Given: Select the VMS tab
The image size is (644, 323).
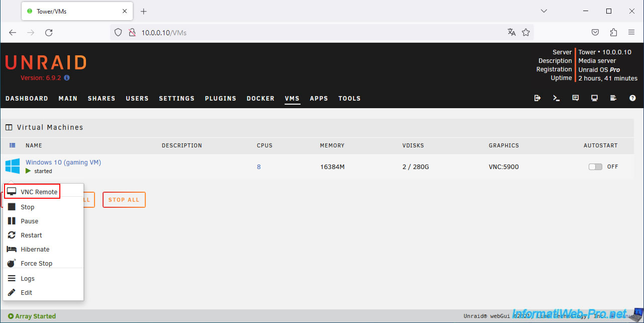Looking at the screenshot, I should 292,99.
